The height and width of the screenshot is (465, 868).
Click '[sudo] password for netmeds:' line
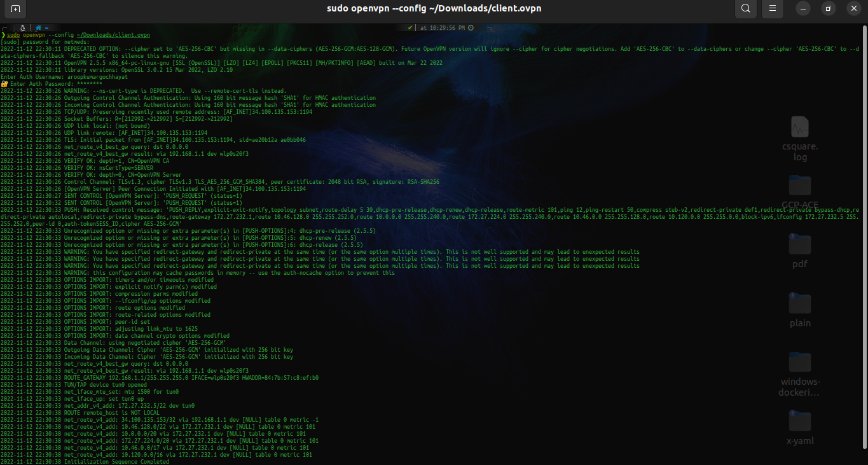point(46,41)
